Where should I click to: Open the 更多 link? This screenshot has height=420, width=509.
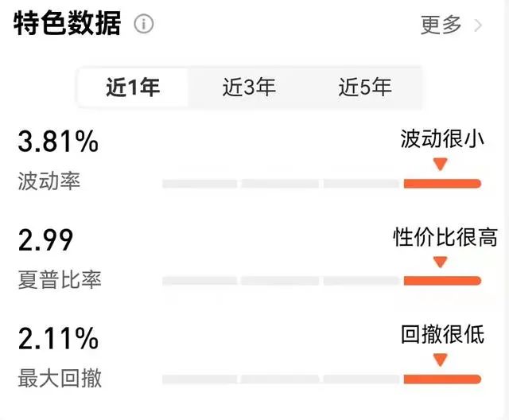coord(441,25)
